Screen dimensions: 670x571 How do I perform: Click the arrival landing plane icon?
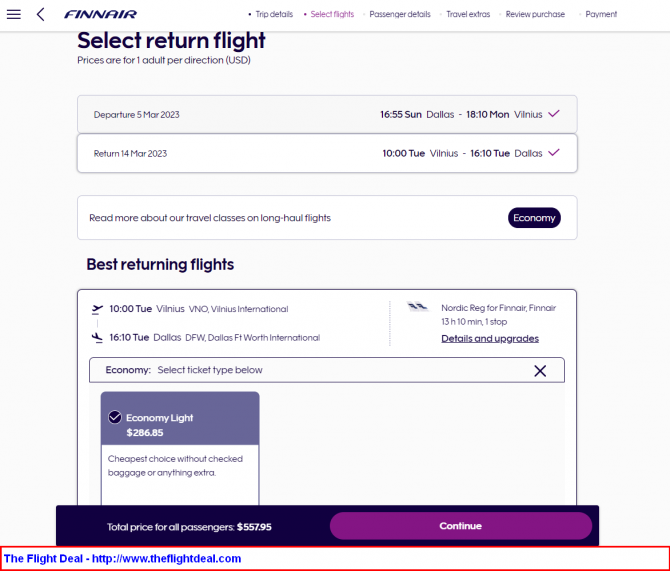coord(97,338)
